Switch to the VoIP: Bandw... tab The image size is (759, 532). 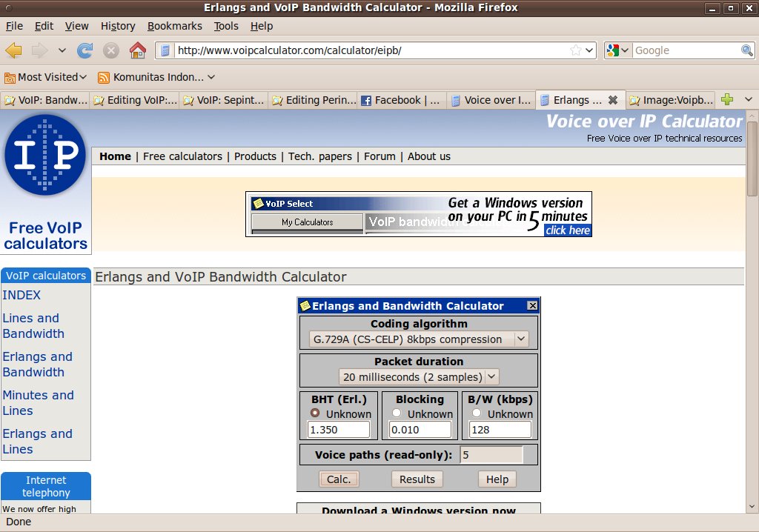pyautogui.click(x=45, y=100)
